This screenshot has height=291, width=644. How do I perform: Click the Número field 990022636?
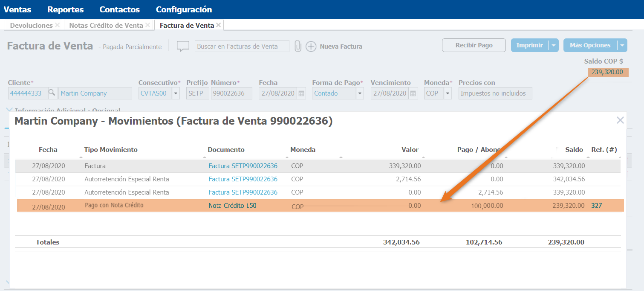231,93
